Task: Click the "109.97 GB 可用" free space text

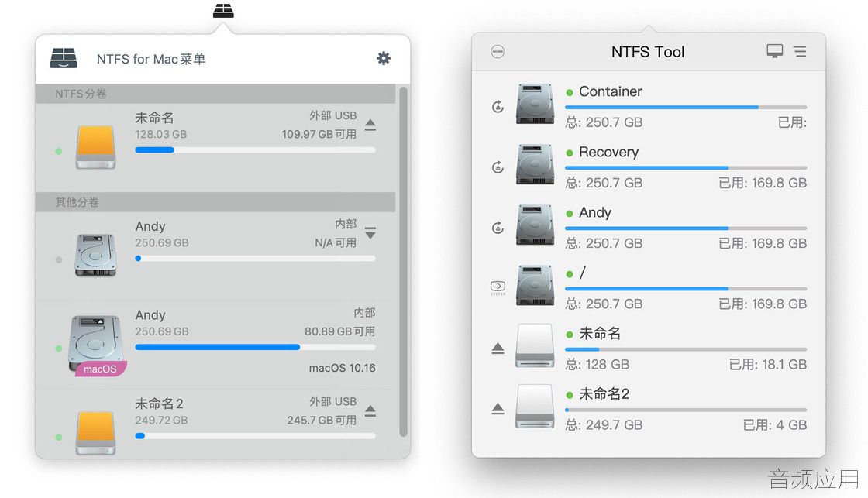Action: (319, 134)
